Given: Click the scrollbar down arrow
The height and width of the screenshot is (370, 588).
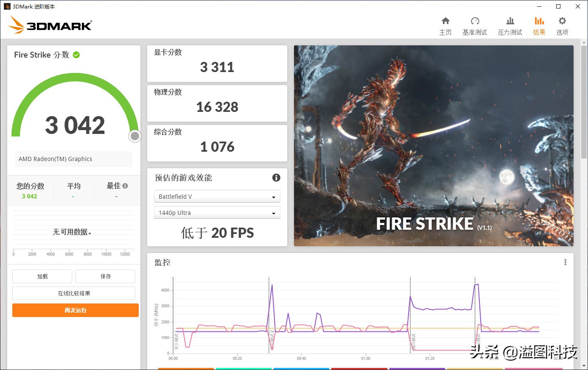Looking at the screenshot, I should click(x=584, y=366).
